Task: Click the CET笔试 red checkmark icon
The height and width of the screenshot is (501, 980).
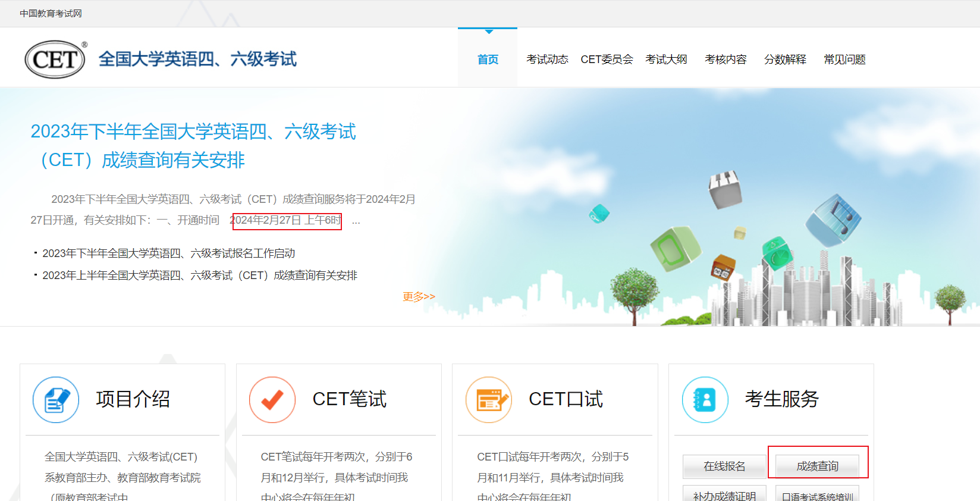Action: pyautogui.click(x=272, y=400)
